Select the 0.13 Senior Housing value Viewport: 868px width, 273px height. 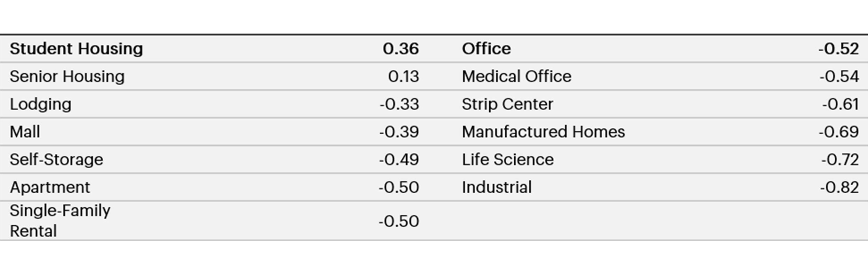pos(403,77)
